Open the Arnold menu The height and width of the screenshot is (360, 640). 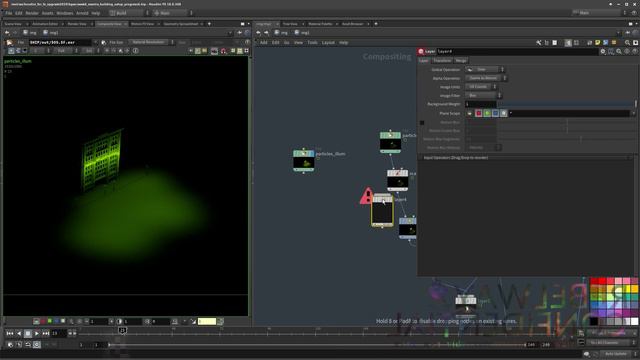tap(82, 13)
